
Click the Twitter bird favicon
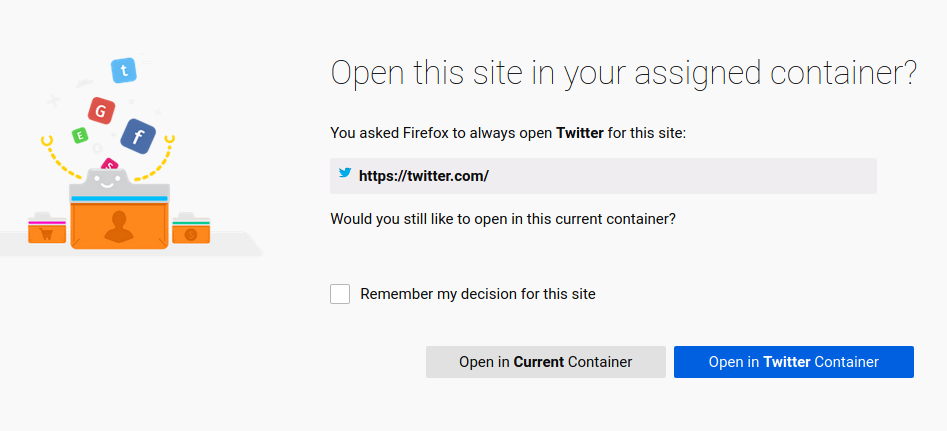pyautogui.click(x=345, y=173)
